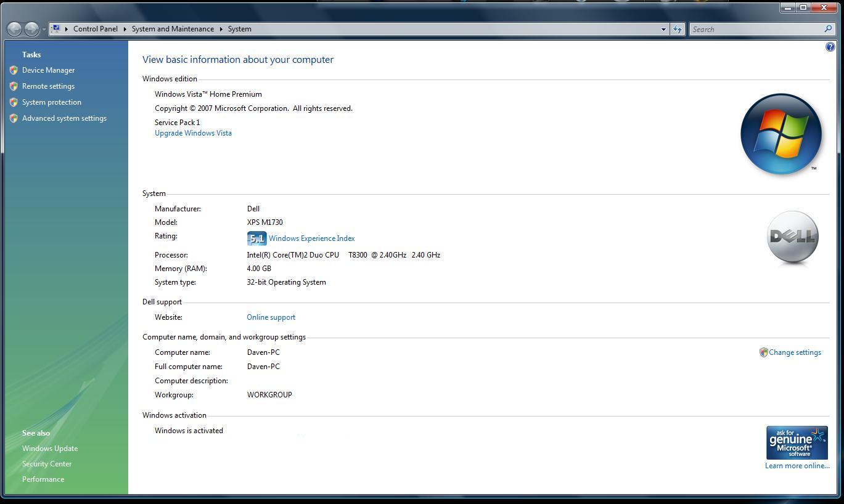Click the 4.00 GB memory value
844x504 pixels.
click(259, 269)
